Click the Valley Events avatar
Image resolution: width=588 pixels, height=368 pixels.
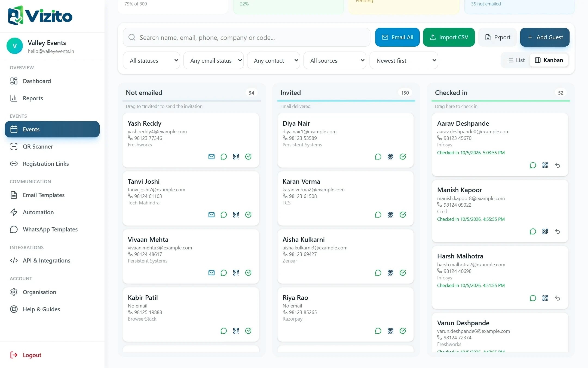click(x=15, y=46)
